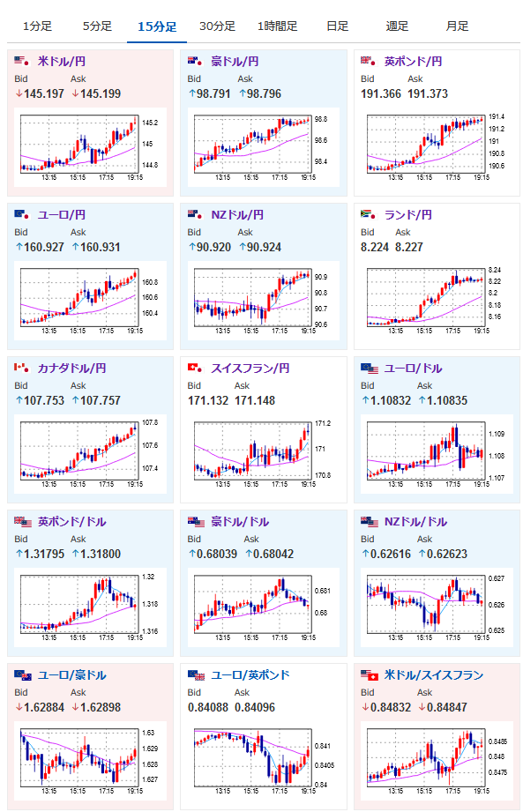This screenshot has width=523, height=812.
Task: Click the Canada flag icon beside カナダドル/円
Action: tap(22, 368)
